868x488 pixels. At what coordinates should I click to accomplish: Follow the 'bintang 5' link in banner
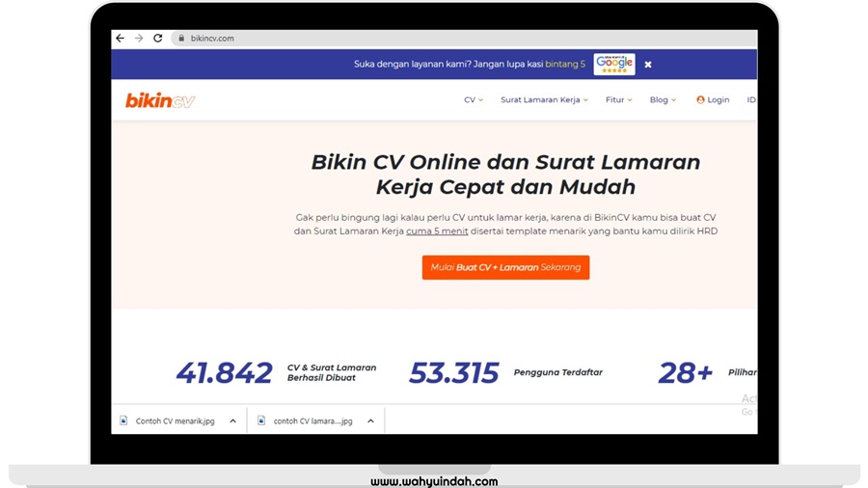(x=564, y=65)
